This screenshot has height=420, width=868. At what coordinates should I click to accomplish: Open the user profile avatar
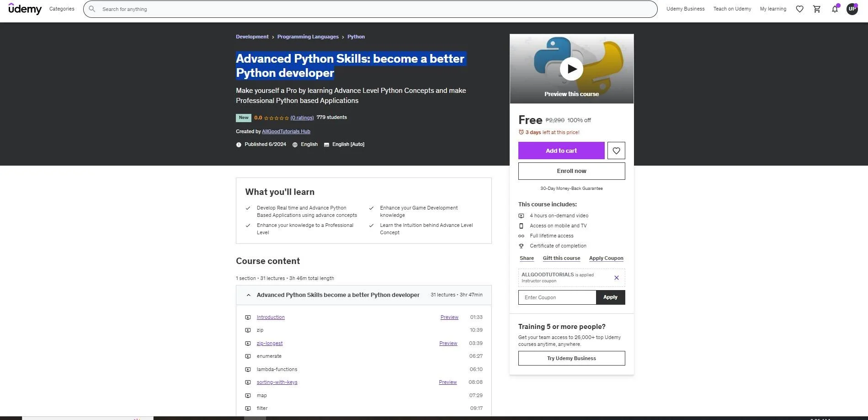852,9
